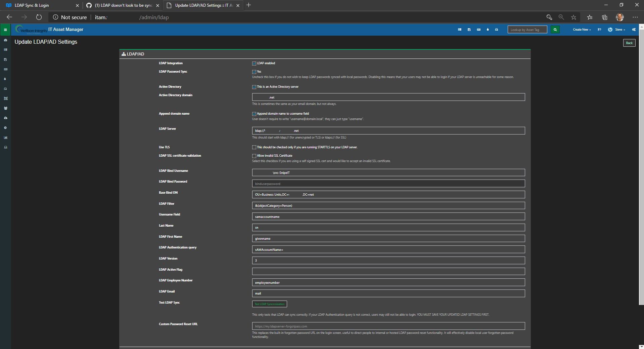Open browser Settings and more menu
The image size is (644, 349).
coord(635,17)
